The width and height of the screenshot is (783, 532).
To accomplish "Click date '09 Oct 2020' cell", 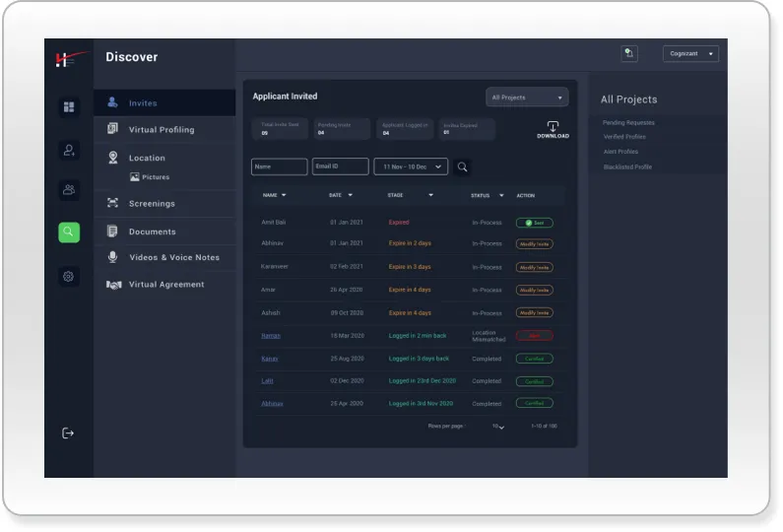I will click(347, 312).
